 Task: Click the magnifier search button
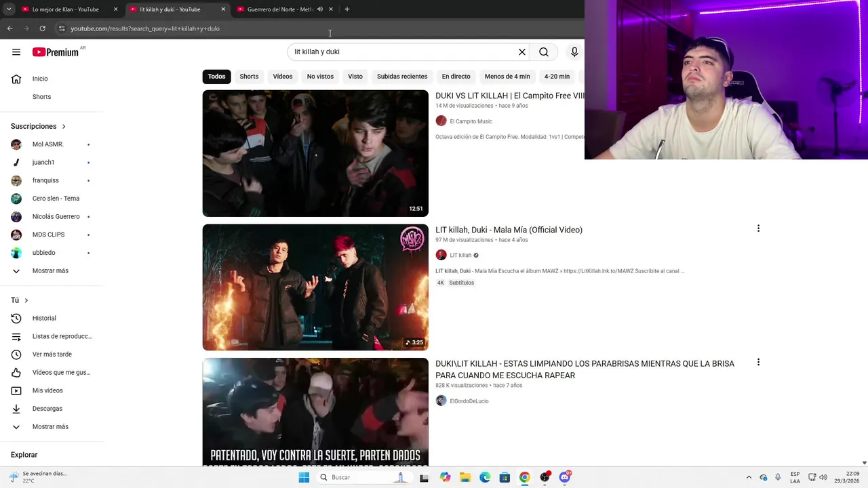point(544,52)
